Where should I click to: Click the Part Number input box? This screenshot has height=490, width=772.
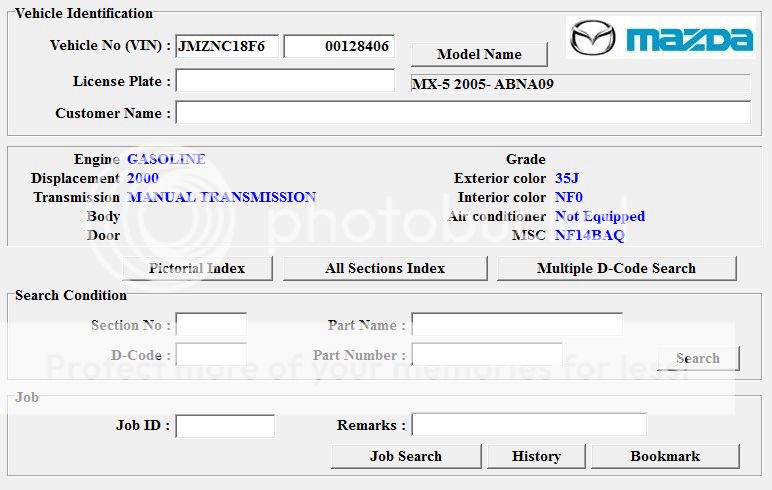pos(487,355)
